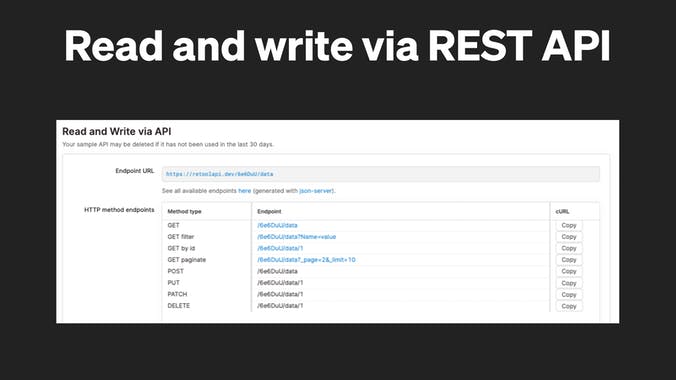Copy cURL for the PATCH row
Image resolution: width=676 pixels, height=380 pixels.
coord(569,295)
